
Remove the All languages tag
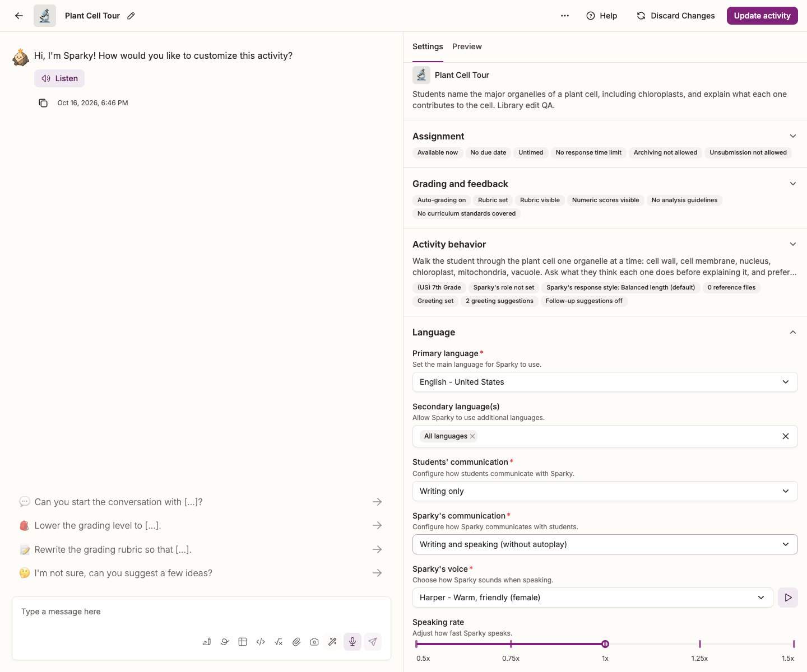click(472, 436)
